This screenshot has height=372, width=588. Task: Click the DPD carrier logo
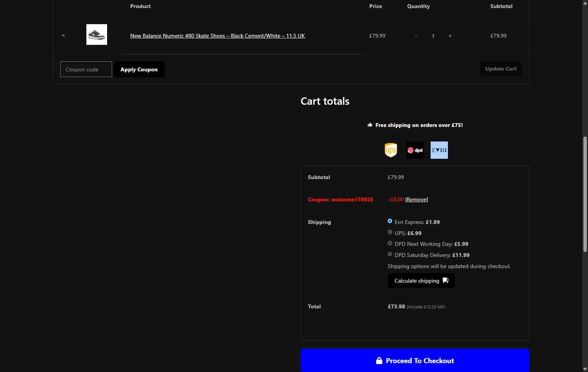[x=415, y=150]
